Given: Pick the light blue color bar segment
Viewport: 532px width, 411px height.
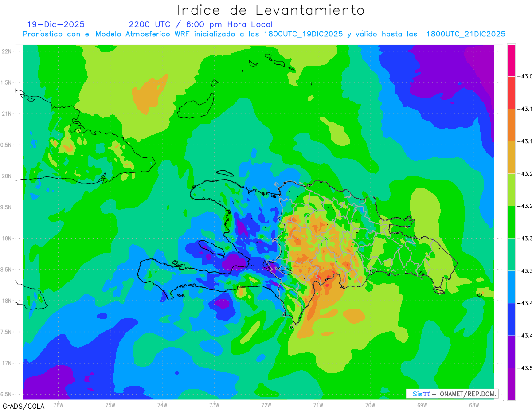Looking at the screenshot, I should pyautogui.click(x=511, y=287).
